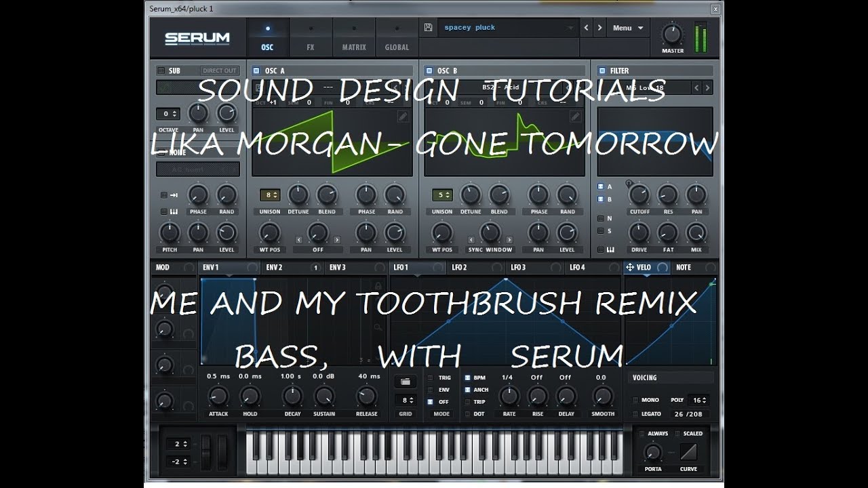
Task: Click the portamento CURVE shape box
Action: (688, 452)
